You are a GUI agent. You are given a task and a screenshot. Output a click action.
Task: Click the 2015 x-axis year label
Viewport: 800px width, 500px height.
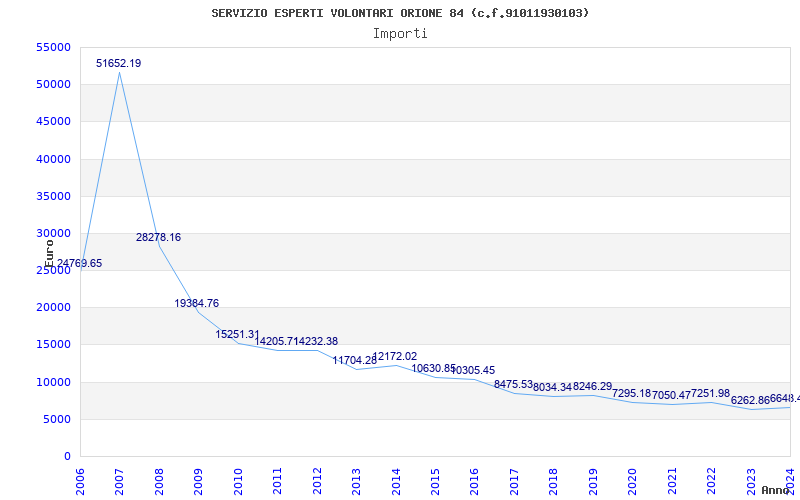pyautogui.click(x=435, y=481)
